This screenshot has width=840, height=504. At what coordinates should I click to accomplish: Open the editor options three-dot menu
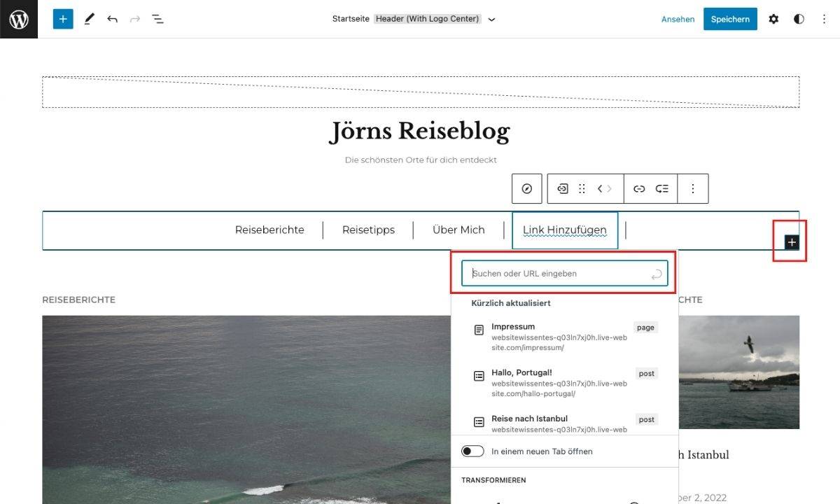click(824, 19)
